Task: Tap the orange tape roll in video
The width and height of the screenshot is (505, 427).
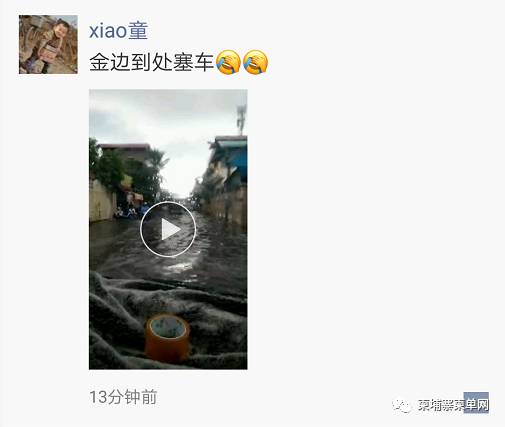Action: click(x=167, y=338)
